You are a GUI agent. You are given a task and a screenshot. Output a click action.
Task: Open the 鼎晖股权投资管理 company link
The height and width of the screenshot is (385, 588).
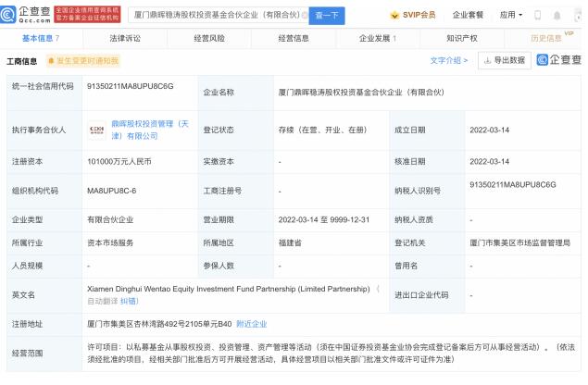tap(150, 130)
